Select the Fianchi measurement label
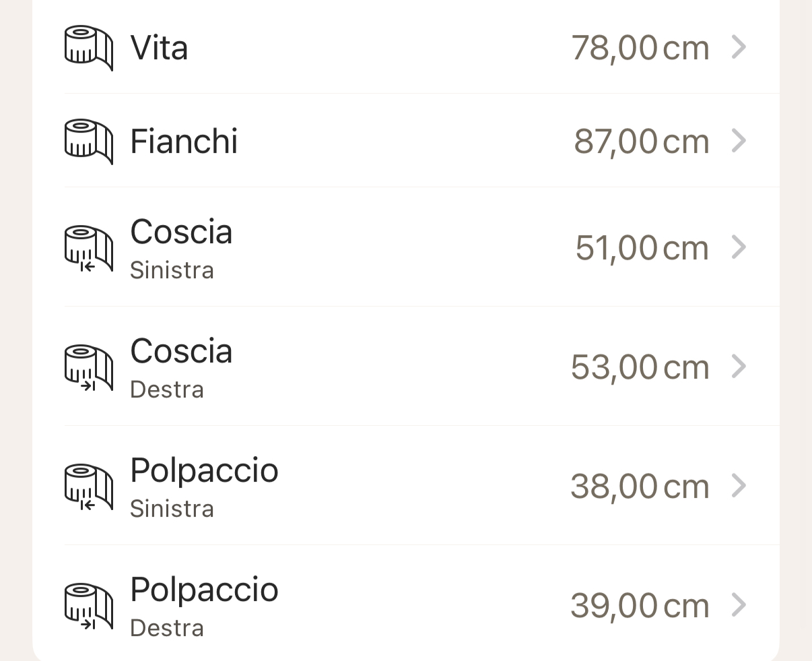This screenshot has height=661, width=812. [184, 141]
